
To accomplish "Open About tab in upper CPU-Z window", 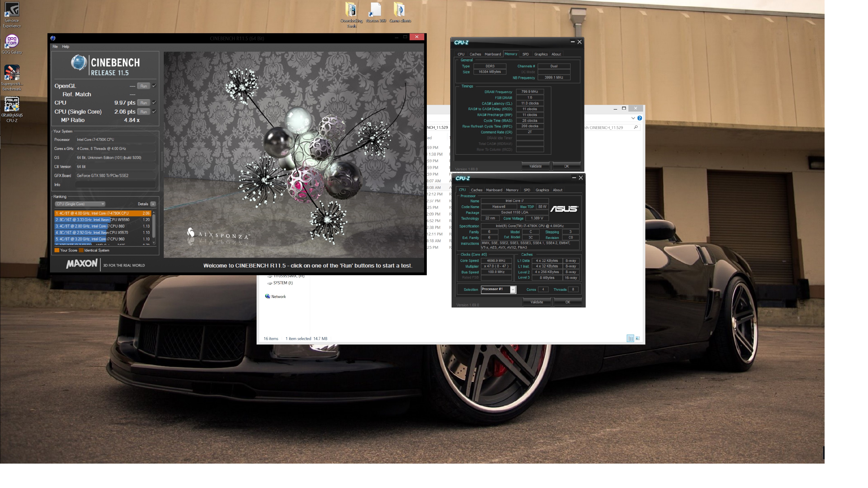I will (x=556, y=54).
